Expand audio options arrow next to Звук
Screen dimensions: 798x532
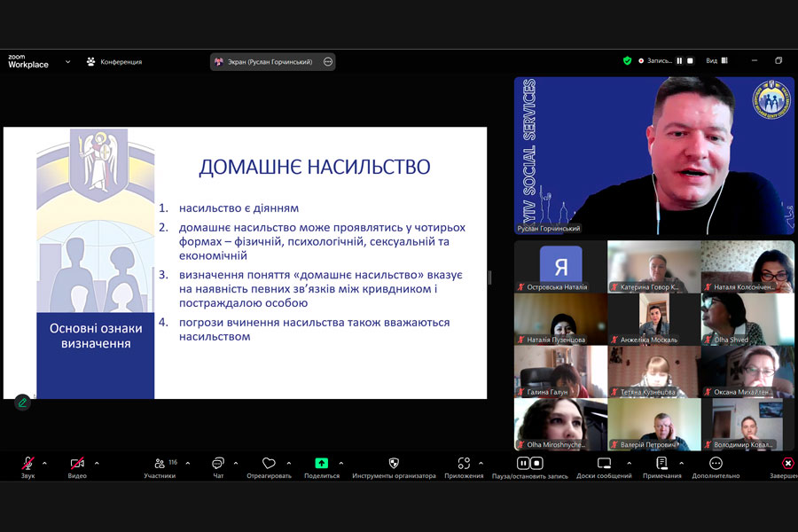[x=44, y=463]
